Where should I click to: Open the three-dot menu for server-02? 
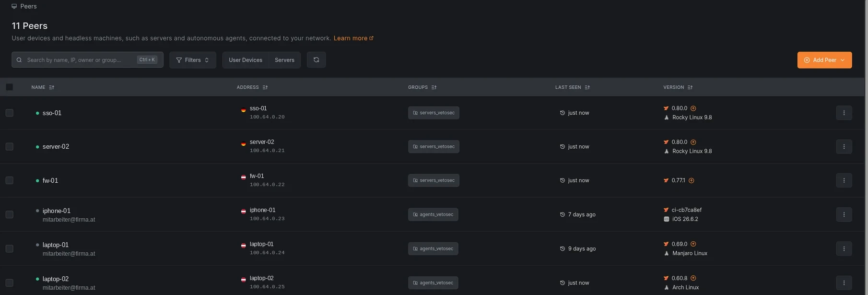coord(844,147)
